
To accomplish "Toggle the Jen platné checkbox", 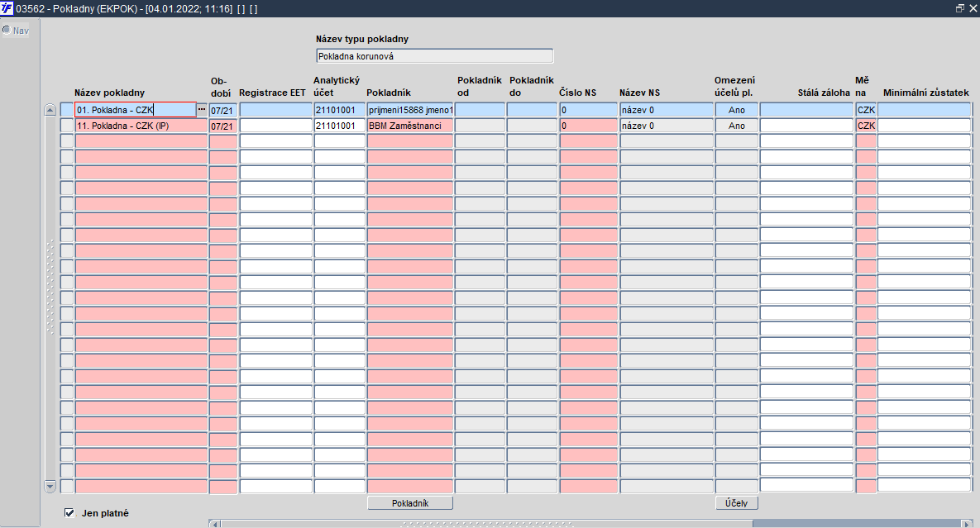I will coord(69,513).
